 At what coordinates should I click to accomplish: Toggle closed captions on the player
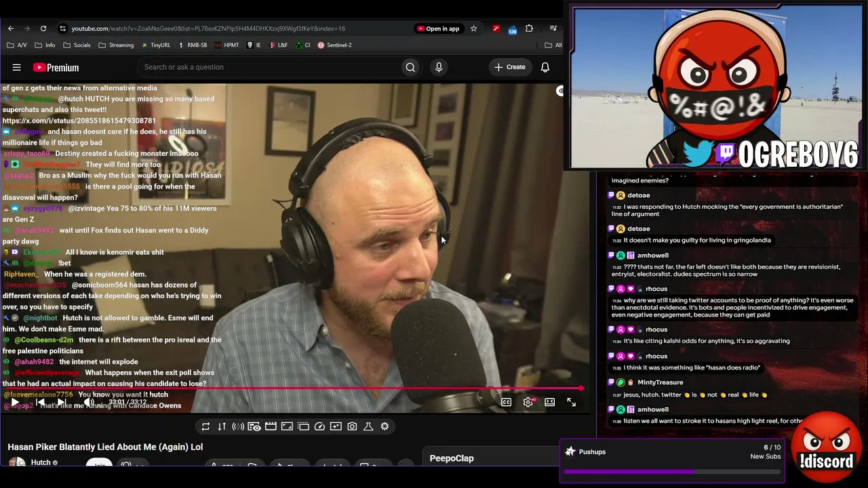506,402
